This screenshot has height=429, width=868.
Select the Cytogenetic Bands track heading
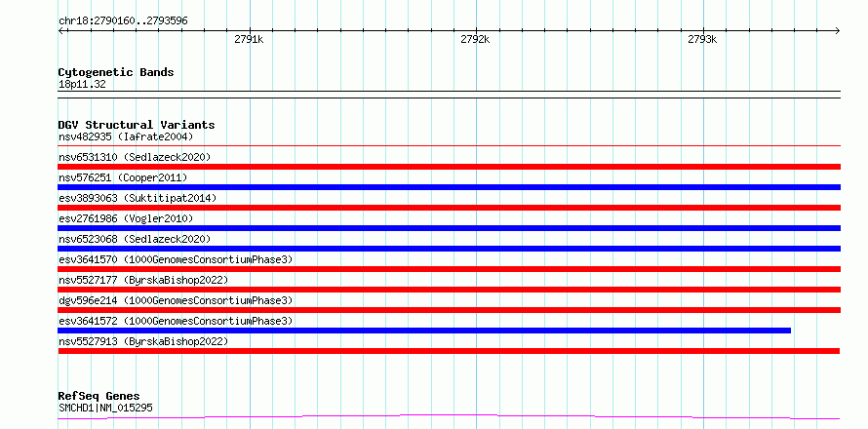coord(116,72)
